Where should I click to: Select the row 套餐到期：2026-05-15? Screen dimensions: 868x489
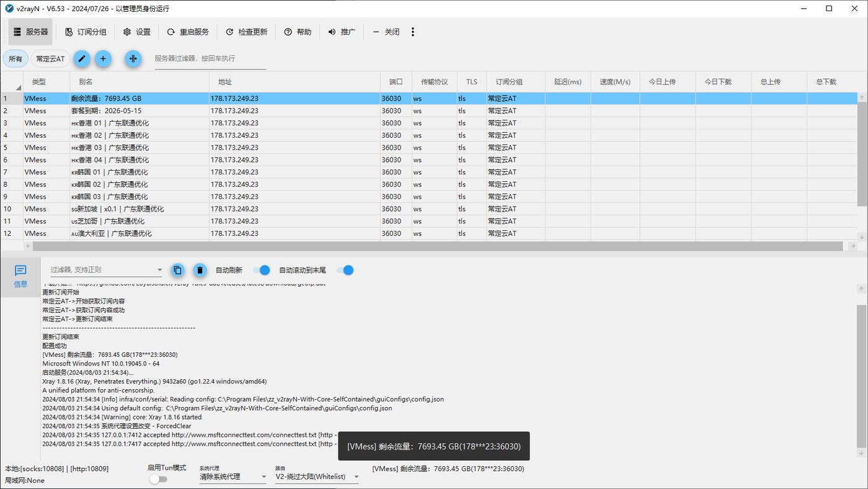tap(429, 110)
